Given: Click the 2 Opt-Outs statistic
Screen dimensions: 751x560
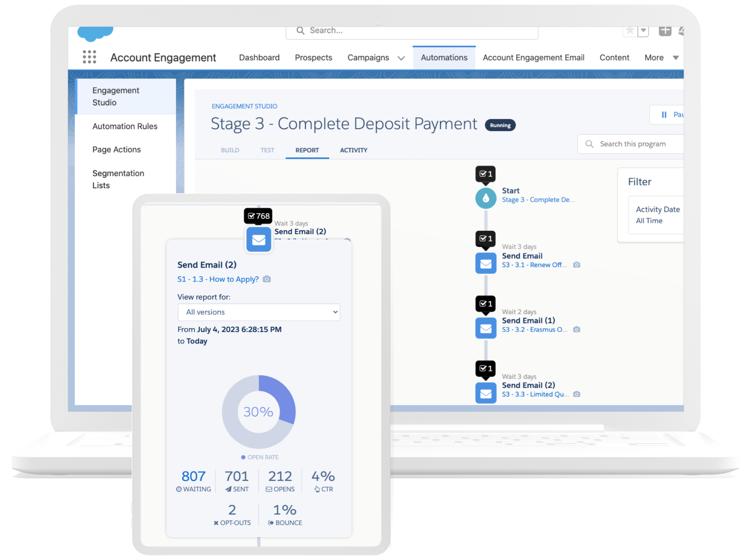Looking at the screenshot, I should [232, 514].
